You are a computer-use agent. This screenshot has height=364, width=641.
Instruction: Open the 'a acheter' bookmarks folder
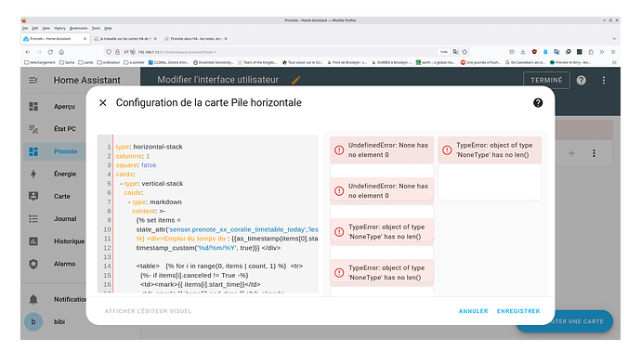pos(134,62)
